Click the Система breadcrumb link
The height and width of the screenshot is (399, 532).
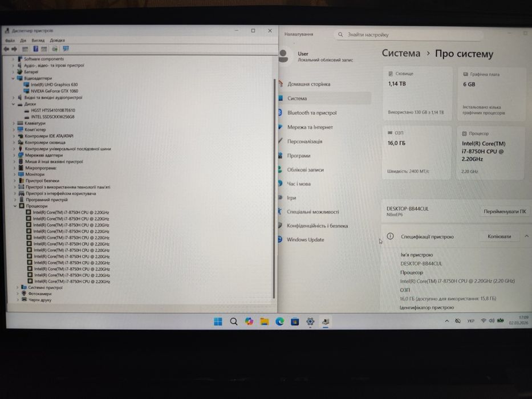coord(401,53)
